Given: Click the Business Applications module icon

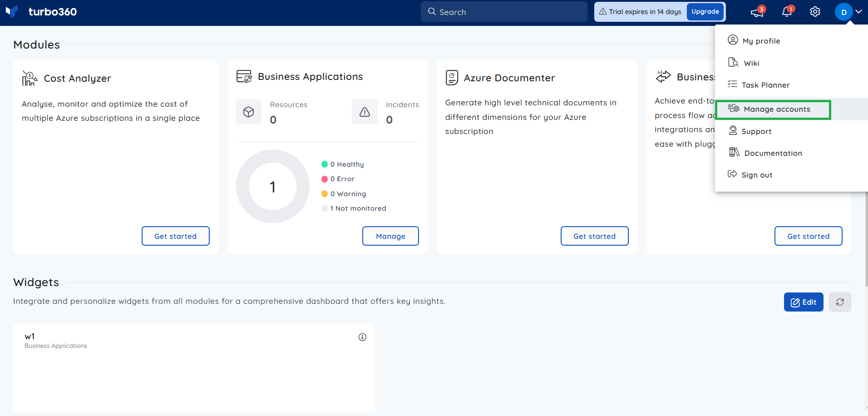Looking at the screenshot, I should [x=244, y=76].
